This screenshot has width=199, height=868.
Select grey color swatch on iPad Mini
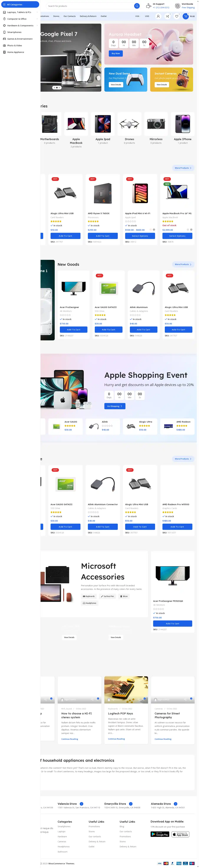154,230
